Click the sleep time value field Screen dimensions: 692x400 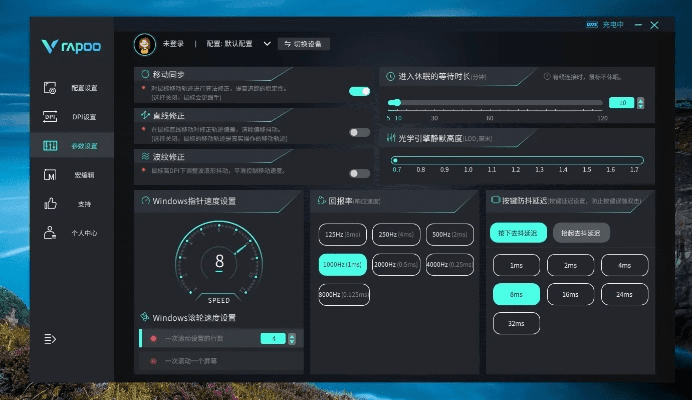point(621,103)
